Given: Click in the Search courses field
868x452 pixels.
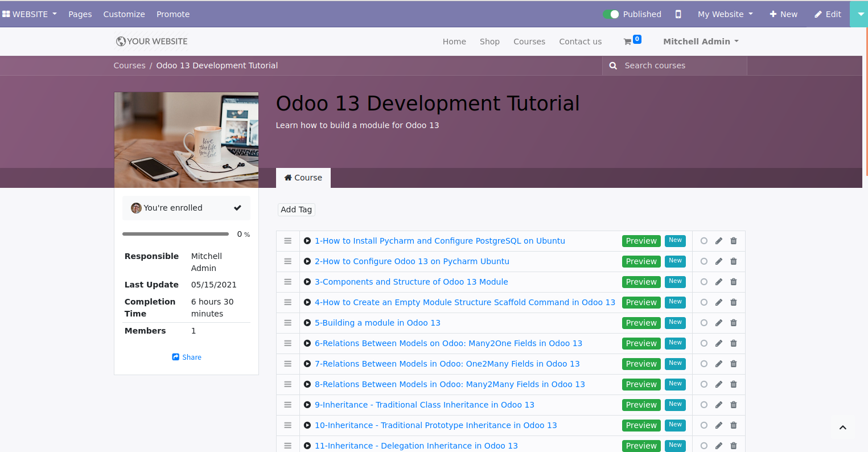Looking at the screenshot, I should point(685,65).
